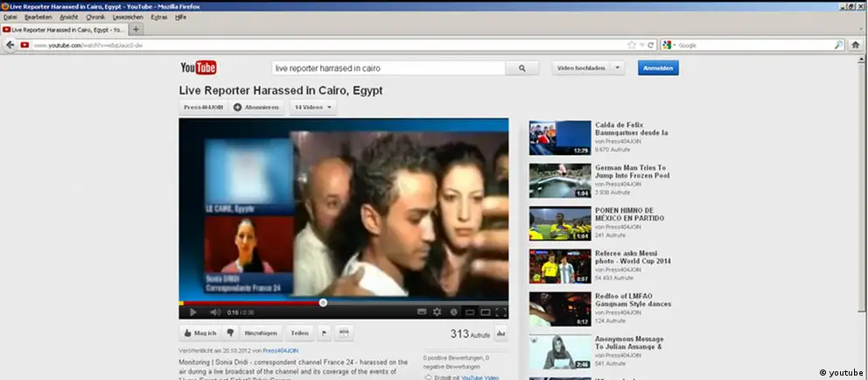The height and width of the screenshot is (380, 868).
Task: Show video statistics chart icon
Action: pyautogui.click(x=501, y=333)
